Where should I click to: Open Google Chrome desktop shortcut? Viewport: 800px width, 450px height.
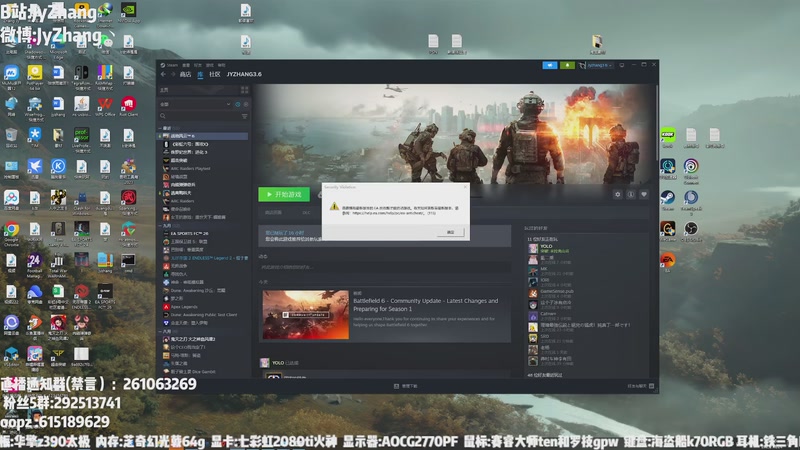pos(11,233)
